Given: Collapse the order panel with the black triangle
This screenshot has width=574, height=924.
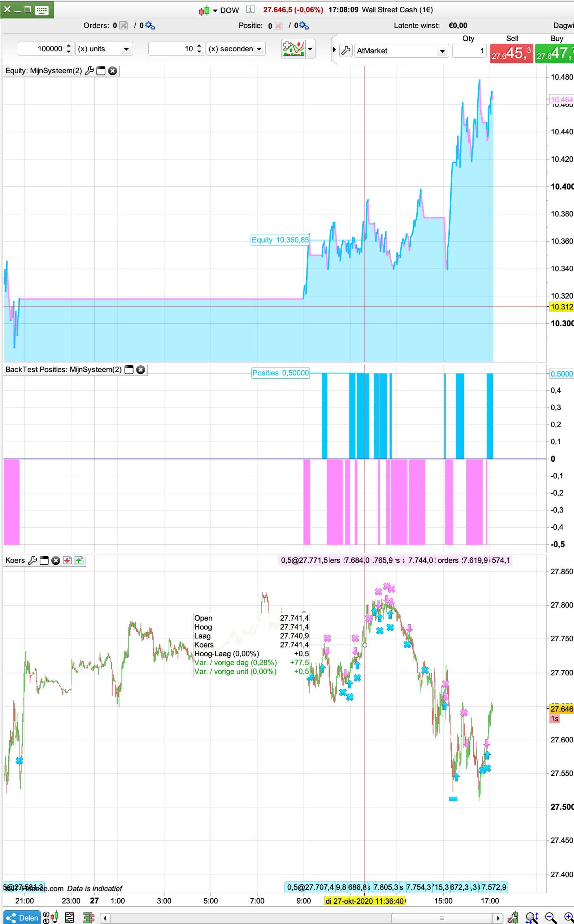Looking at the screenshot, I should point(334,50).
